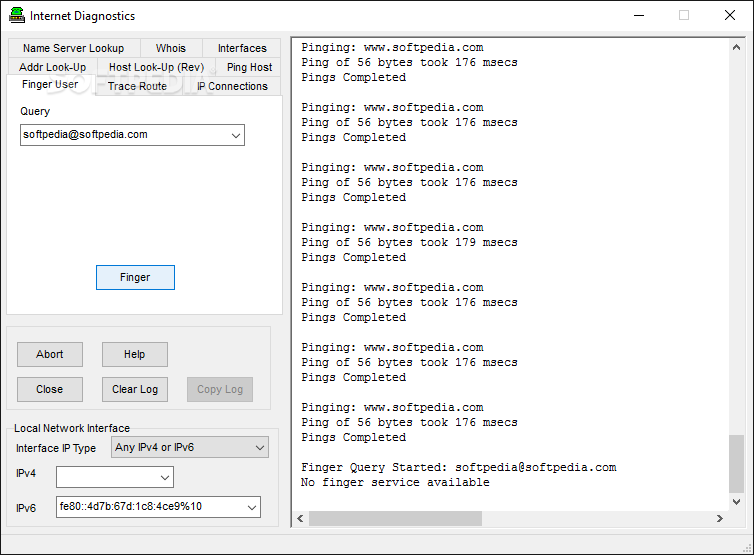Open the Host Look-Up (Rev) tab
Image resolution: width=754 pixels, height=555 pixels.
click(156, 67)
